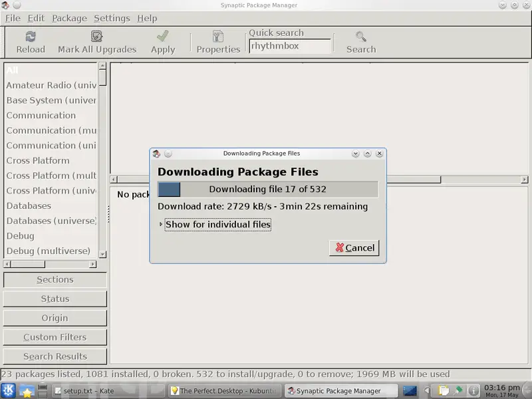The width and height of the screenshot is (532, 399).
Task: Open the KDE kickoff menu
Action: 8,390
